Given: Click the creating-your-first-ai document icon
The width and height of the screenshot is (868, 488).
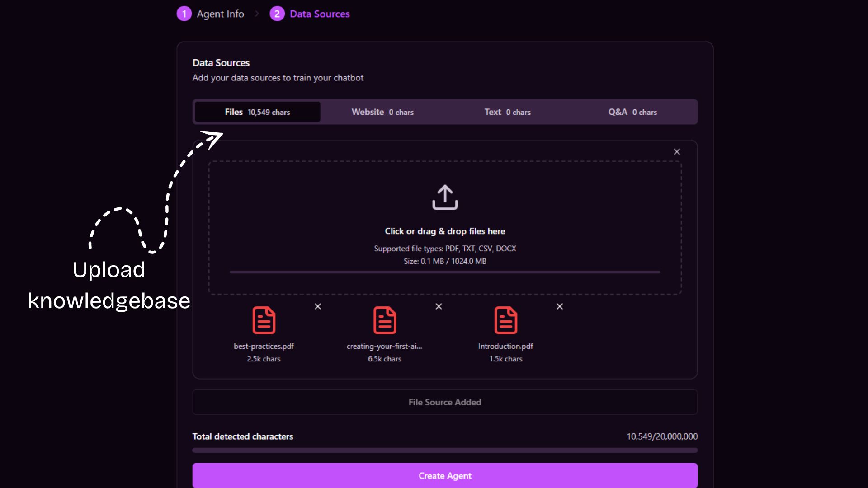Looking at the screenshot, I should click(385, 320).
